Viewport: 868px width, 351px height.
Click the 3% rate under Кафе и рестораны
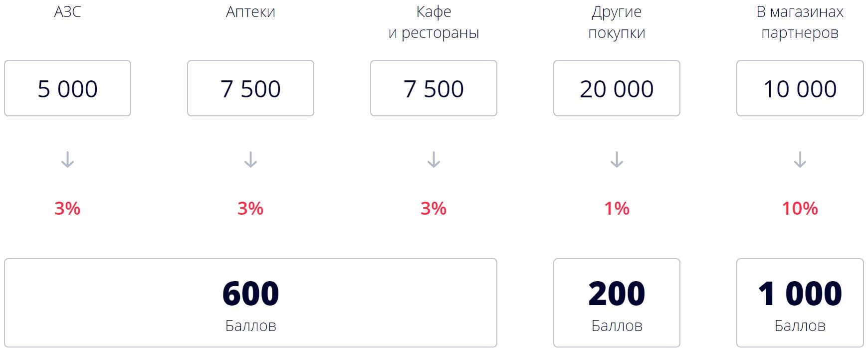tap(434, 208)
